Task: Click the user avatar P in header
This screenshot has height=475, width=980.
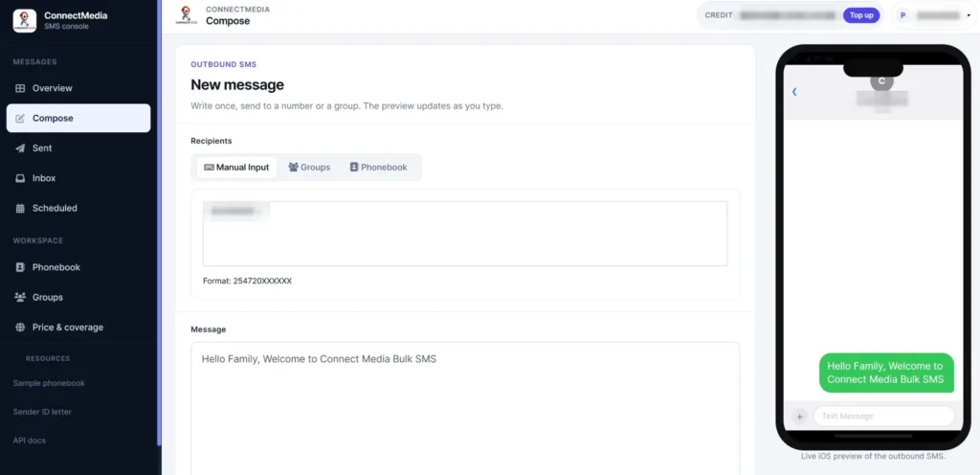Action: (902, 15)
